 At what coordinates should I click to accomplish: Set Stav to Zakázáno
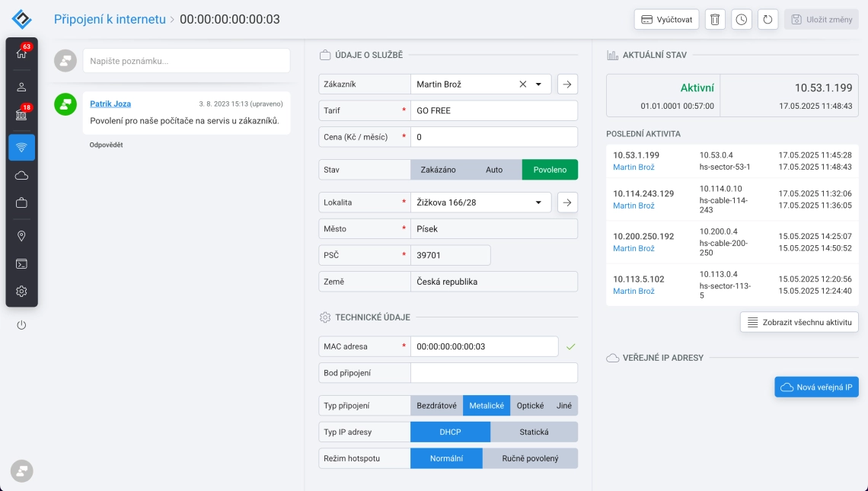(438, 170)
